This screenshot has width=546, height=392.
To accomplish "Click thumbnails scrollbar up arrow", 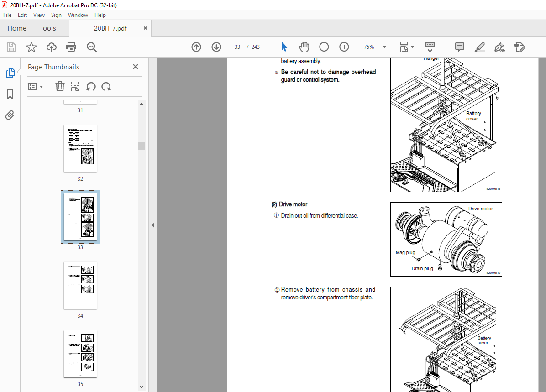I will (142, 104).
